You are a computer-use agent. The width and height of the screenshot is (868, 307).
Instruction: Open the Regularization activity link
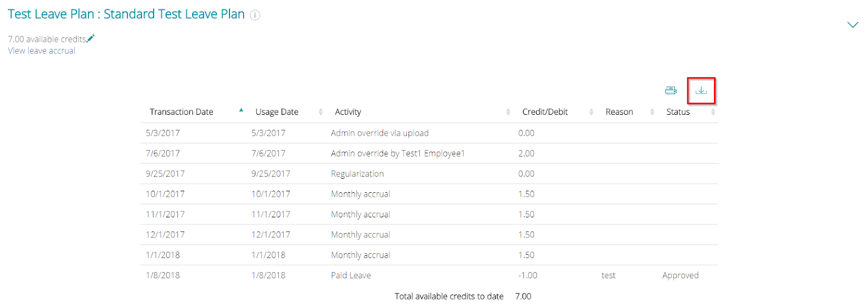point(358,174)
